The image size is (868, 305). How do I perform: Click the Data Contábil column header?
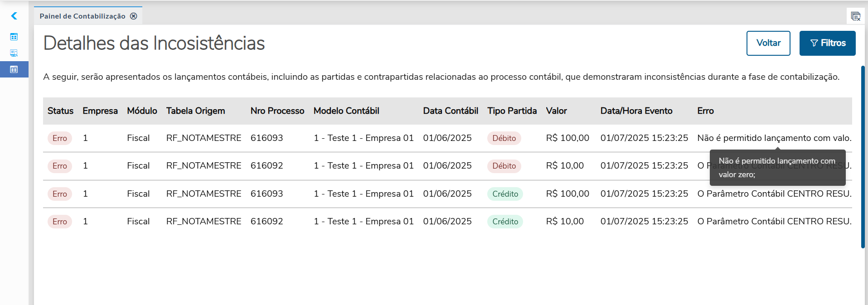pos(450,111)
